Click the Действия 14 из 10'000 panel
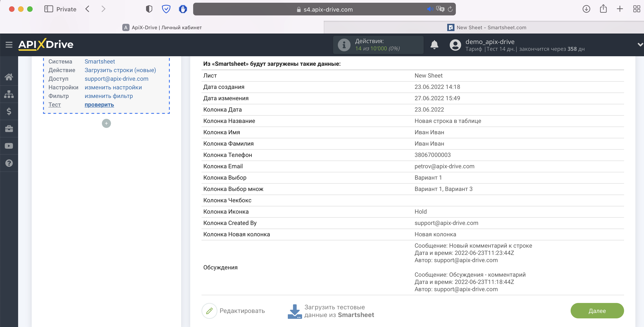 coord(378,45)
